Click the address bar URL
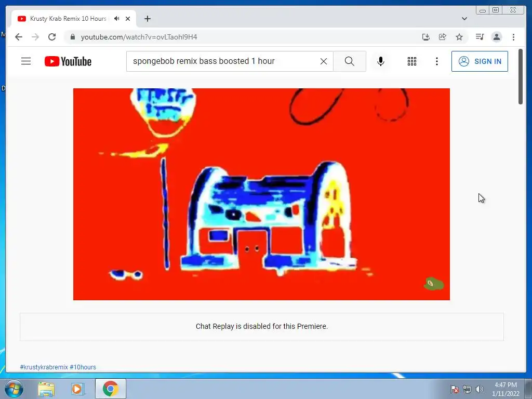 tap(139, 37)
